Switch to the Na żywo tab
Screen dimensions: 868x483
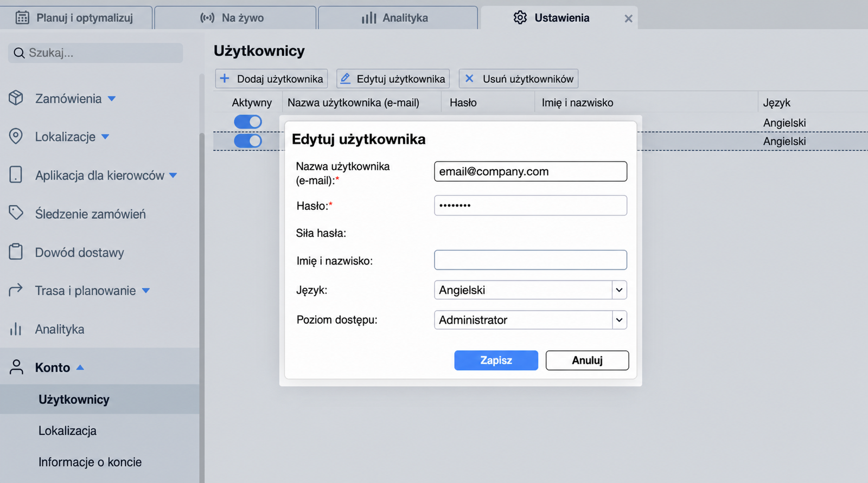click(235, 17)
